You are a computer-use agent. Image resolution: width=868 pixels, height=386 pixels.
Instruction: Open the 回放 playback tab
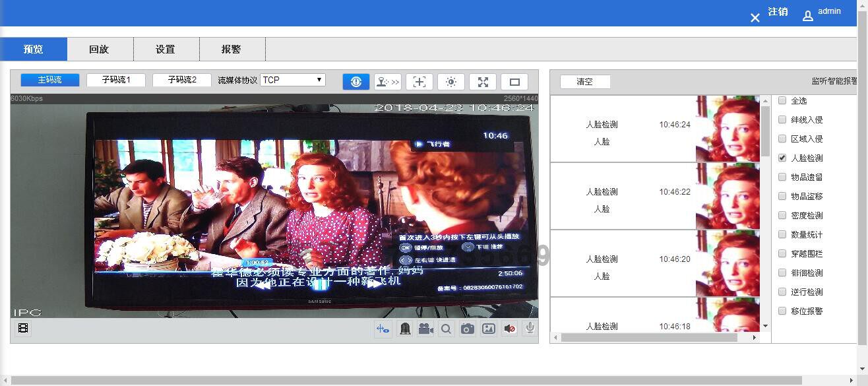click(x=99, y=49)
